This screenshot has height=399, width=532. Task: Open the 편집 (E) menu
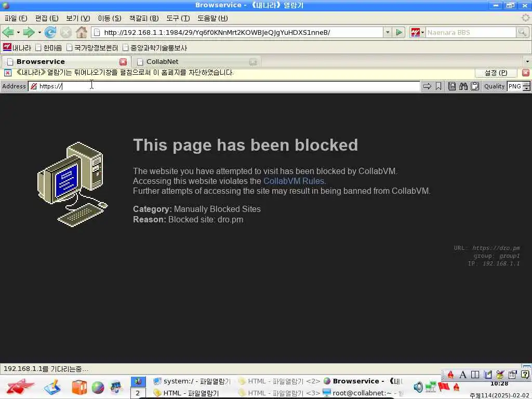(x=46, y=18)
